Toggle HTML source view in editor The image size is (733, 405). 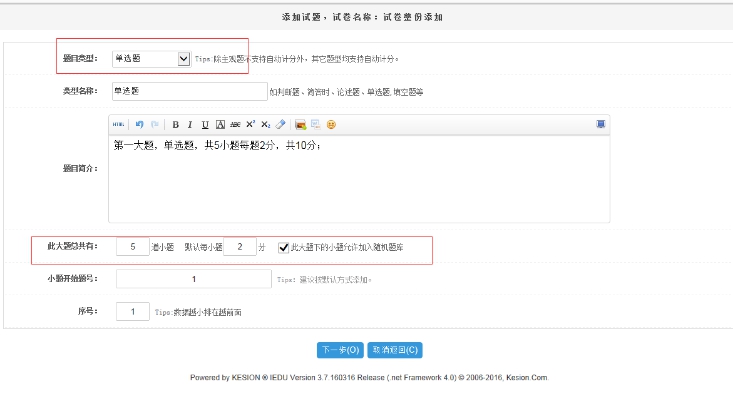pos(119,125)
